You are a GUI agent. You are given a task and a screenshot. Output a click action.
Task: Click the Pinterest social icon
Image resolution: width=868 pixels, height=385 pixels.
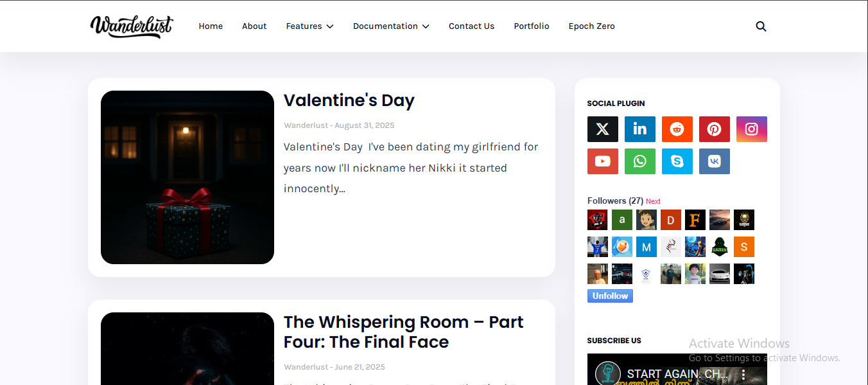(714, 129)
